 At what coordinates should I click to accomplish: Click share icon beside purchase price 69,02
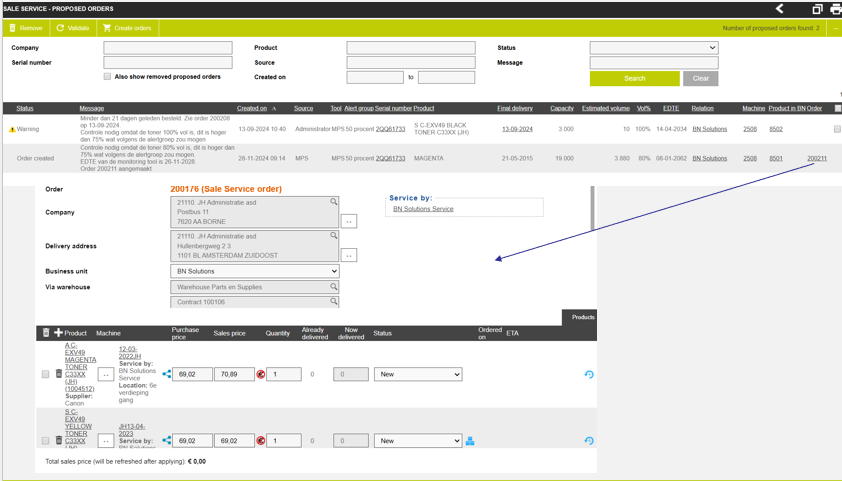click(x=167, y=374)
